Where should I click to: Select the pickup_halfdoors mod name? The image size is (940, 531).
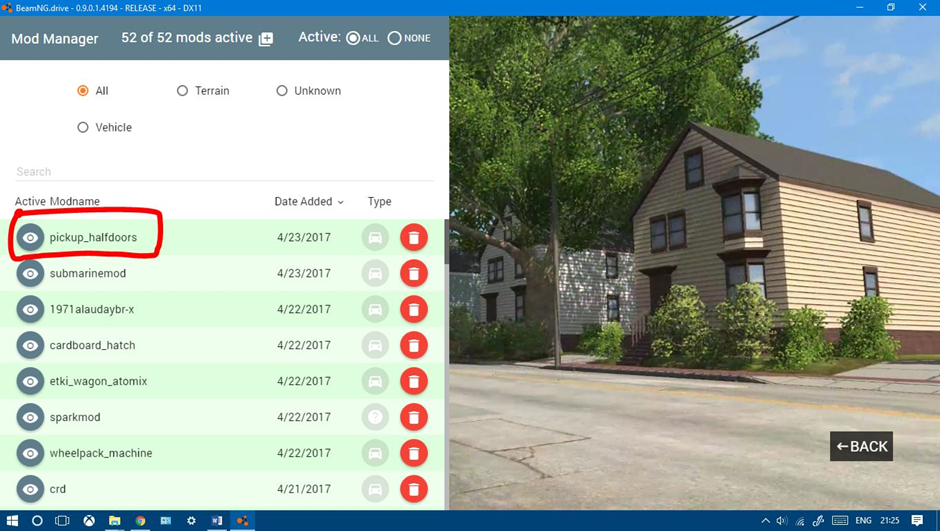click(x=93, y=237)
